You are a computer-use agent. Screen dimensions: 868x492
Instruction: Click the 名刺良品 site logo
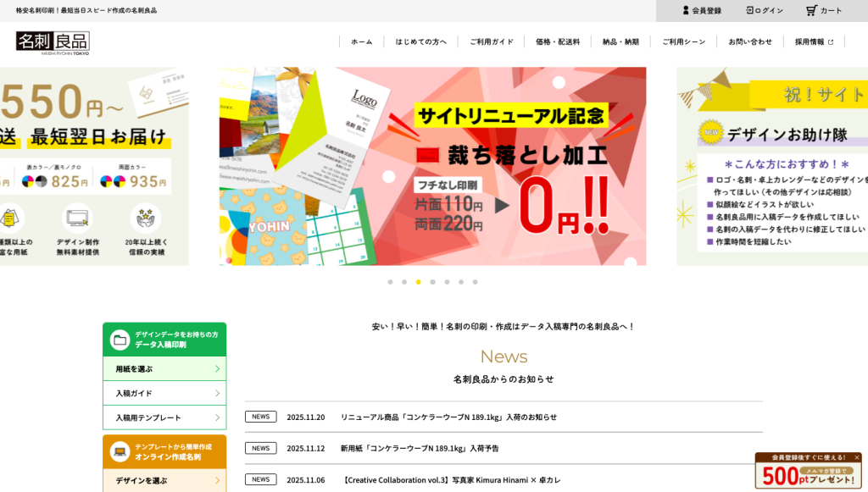pos(53,42)
